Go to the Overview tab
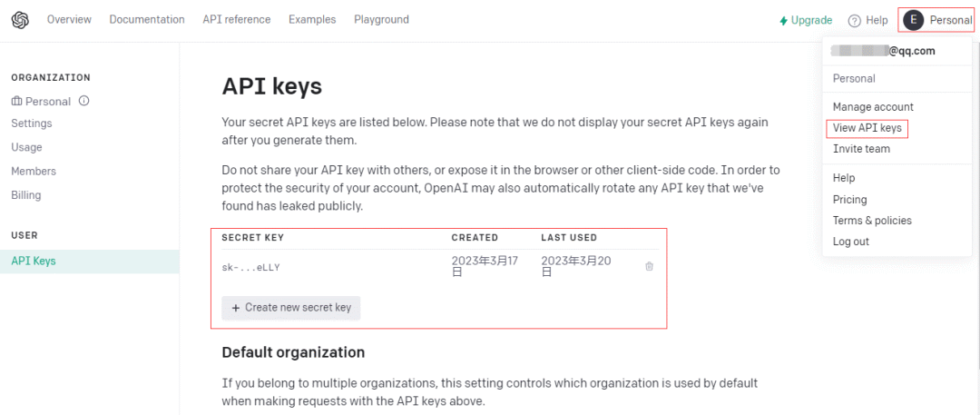The width and height of the screenshot is (980, 415). (x=69, y=20)
